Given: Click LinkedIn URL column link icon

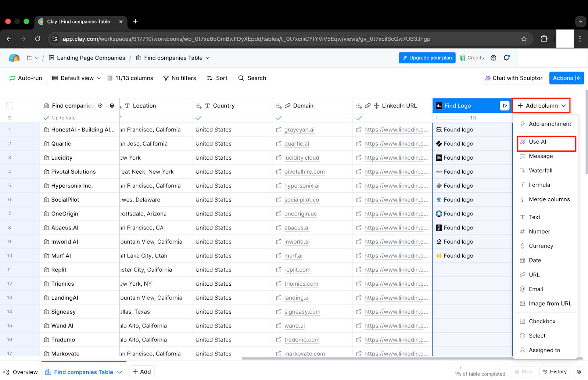Looking at the screenshot, I should point(367,106).
